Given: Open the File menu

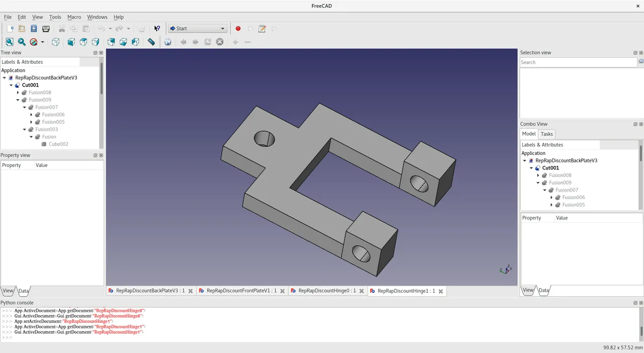Looking at the screenshot, I should (8, 17).
